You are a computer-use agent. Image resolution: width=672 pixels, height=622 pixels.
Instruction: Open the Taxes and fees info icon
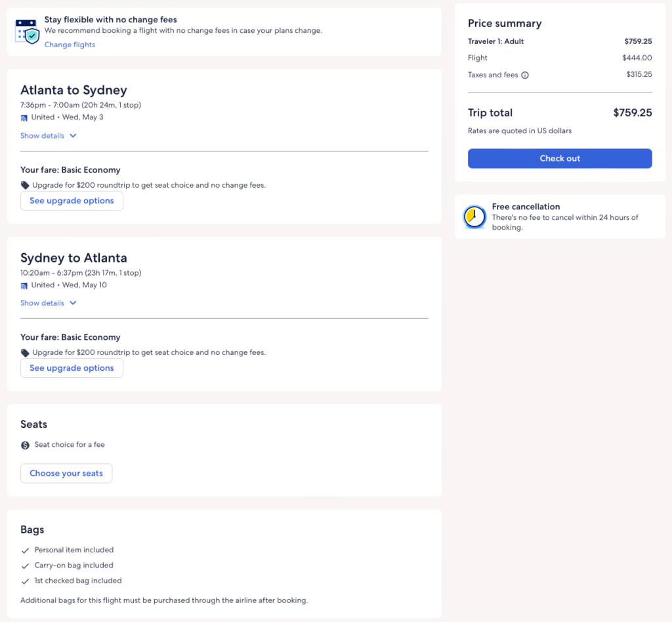525,75
